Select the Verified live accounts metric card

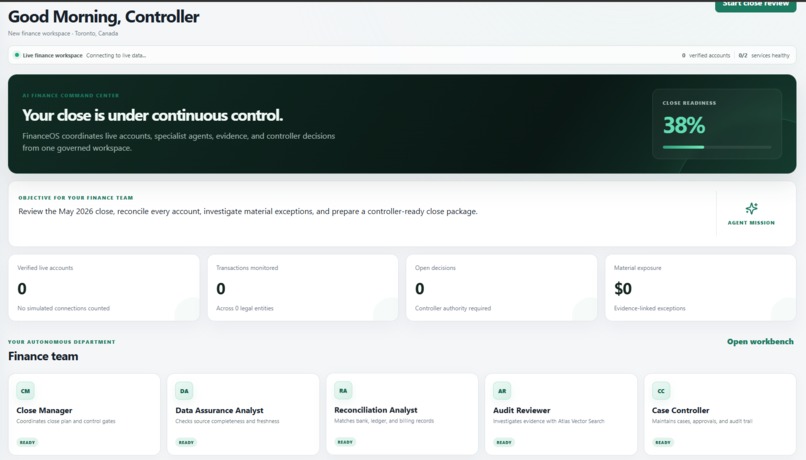point(104,288)
